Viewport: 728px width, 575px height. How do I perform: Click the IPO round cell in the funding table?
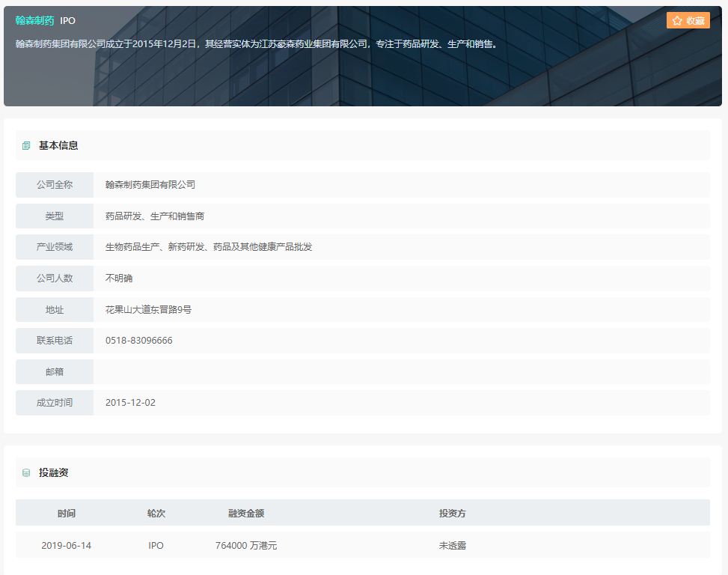[x=156, y=545]
